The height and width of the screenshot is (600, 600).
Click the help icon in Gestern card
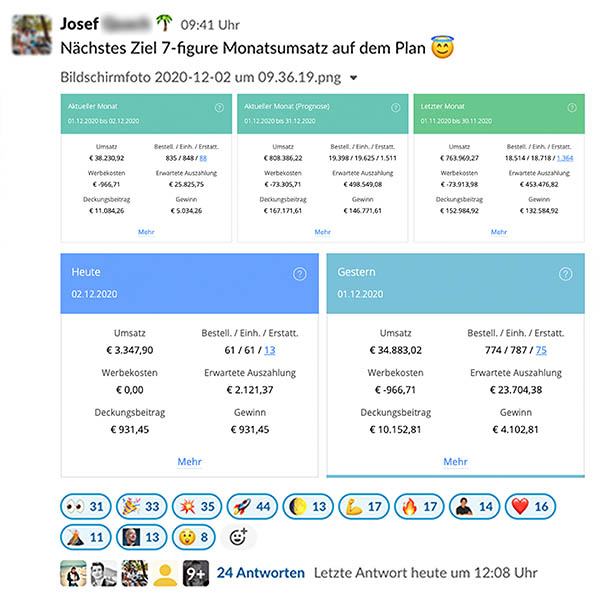pos(566,274)
